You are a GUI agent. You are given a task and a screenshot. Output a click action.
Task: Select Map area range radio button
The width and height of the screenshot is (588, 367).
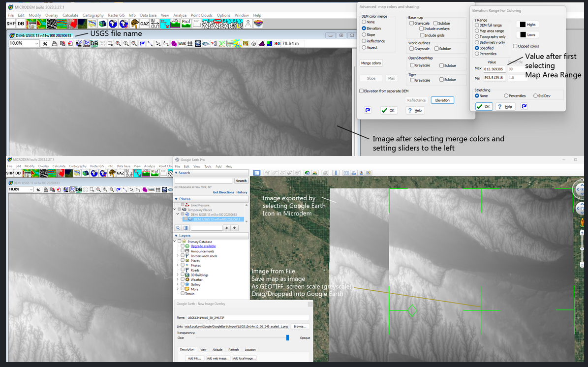click(x=477, y=31)
